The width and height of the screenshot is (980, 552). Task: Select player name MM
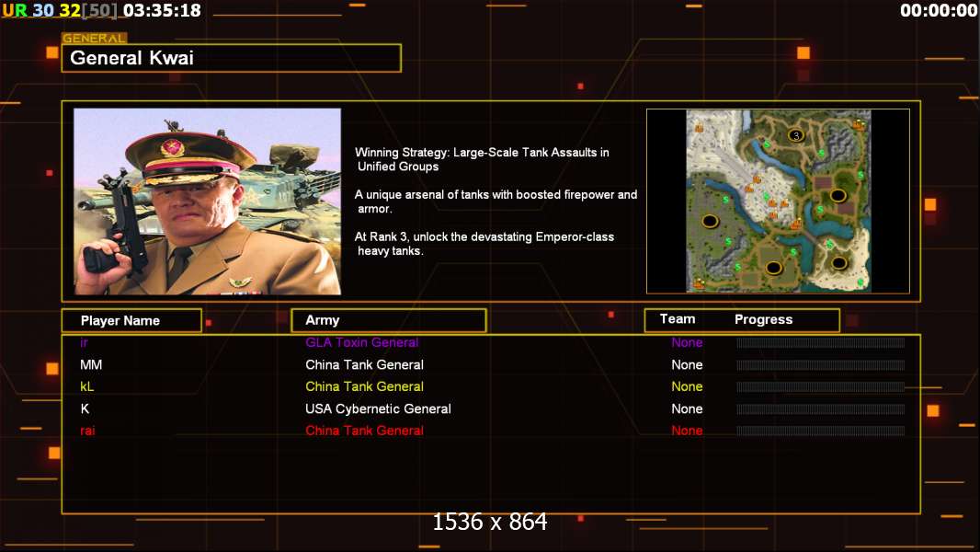pyautogui.click(x=91, y=364)
